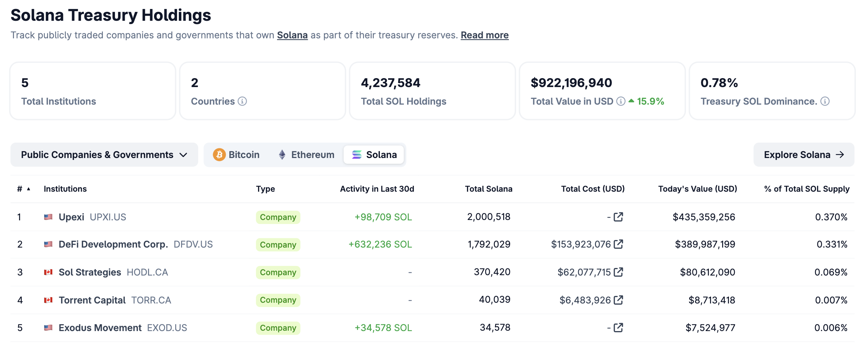Open external link icon beside $6,483,926
The image size is (868, 354).
pos(618,300)
